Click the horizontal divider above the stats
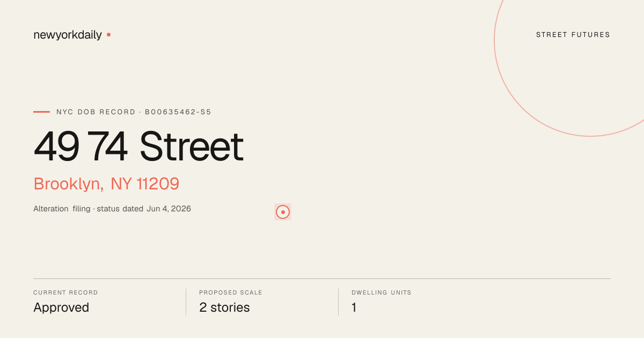This screenshot has height=338, width=644. [322, 278]
